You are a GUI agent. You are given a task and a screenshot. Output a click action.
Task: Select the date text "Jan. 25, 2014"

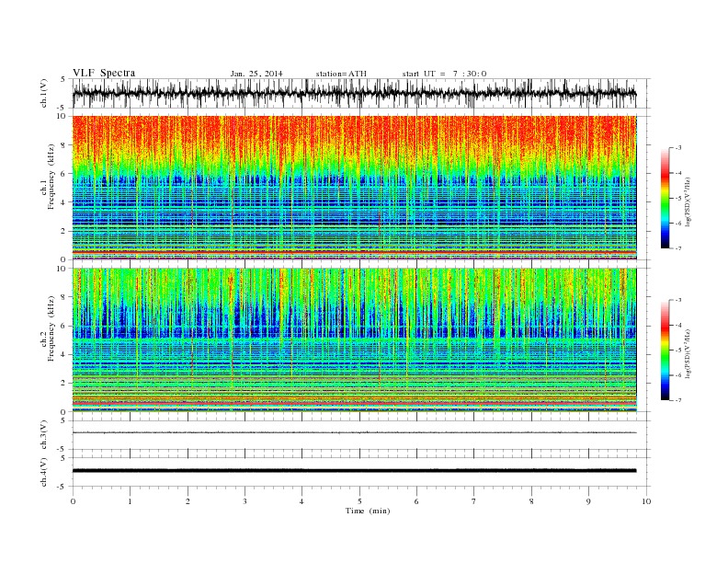click(256, 74)
